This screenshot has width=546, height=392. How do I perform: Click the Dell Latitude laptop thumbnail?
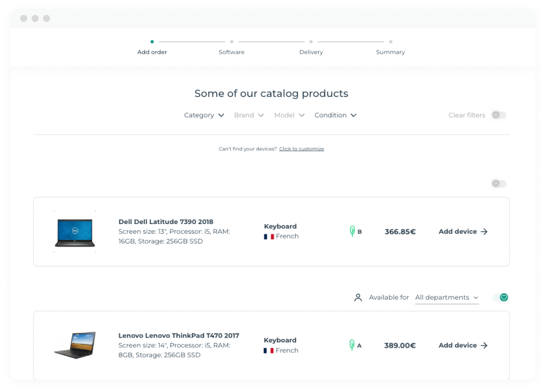pyautogui.click(x=75, y=232)
